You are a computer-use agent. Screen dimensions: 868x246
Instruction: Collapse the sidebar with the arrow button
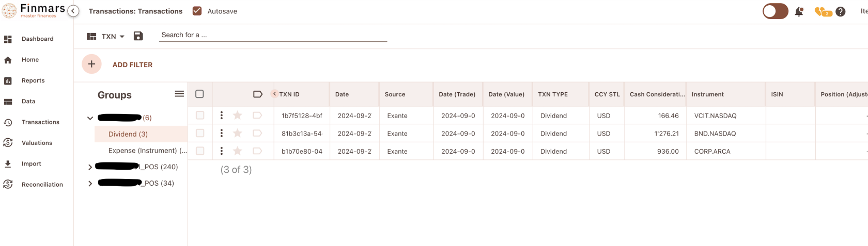73,11
